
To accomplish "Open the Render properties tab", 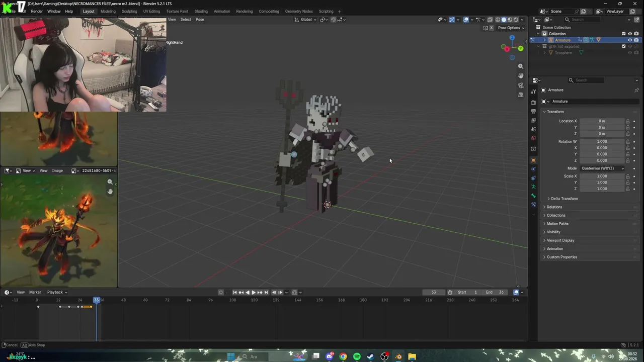I will tap(533, 102).
